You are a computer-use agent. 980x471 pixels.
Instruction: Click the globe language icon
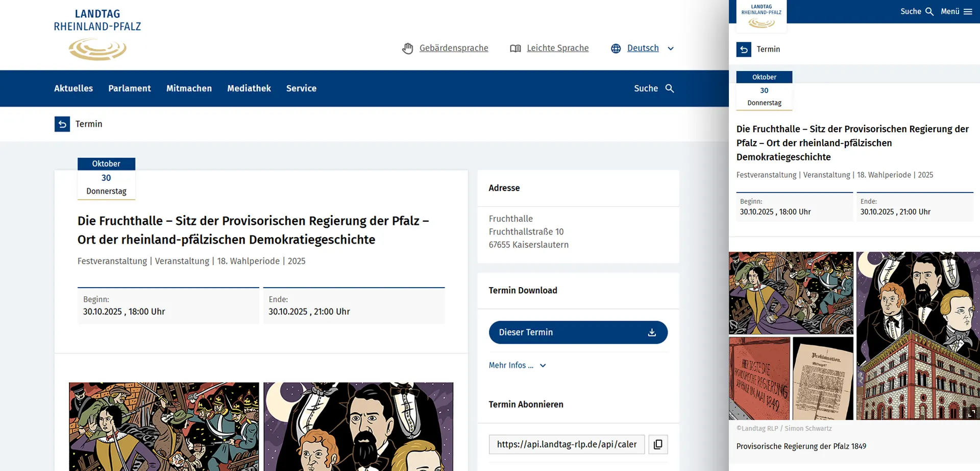point(616,49)
